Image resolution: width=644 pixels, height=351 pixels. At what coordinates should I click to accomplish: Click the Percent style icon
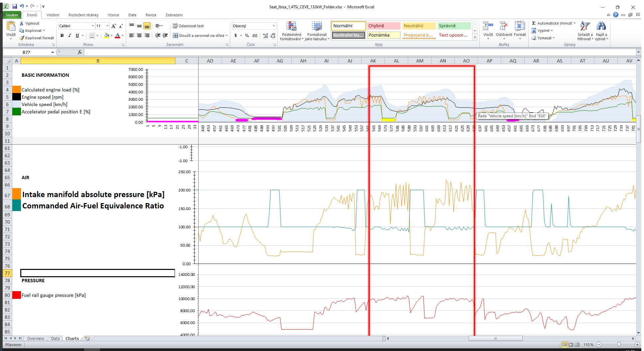pyautogui.click(x=247, y=36)
